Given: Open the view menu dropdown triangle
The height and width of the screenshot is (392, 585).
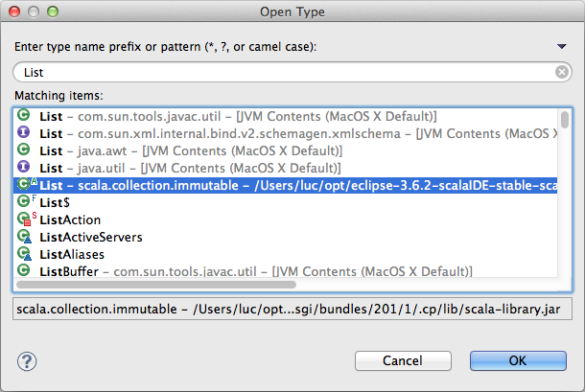Looking at the screenshot, I should [x=562, y=46].
